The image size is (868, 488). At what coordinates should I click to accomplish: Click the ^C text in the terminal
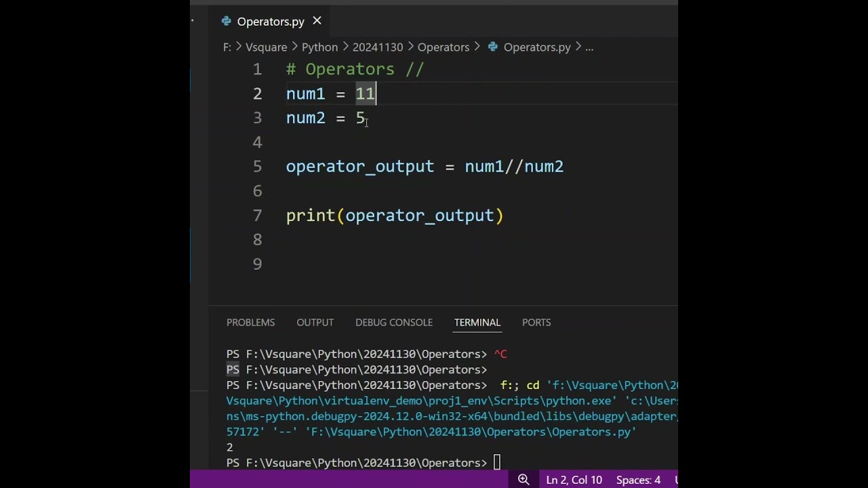point(500,354)
